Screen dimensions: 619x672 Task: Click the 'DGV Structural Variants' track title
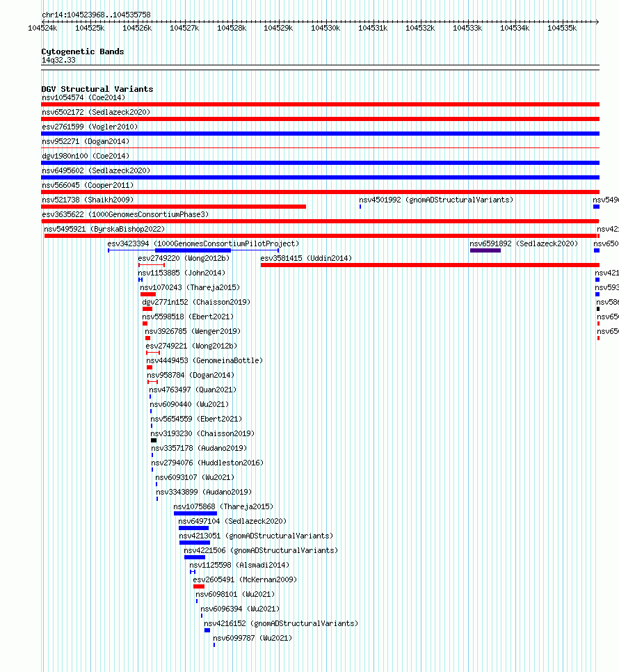[97, 89]
